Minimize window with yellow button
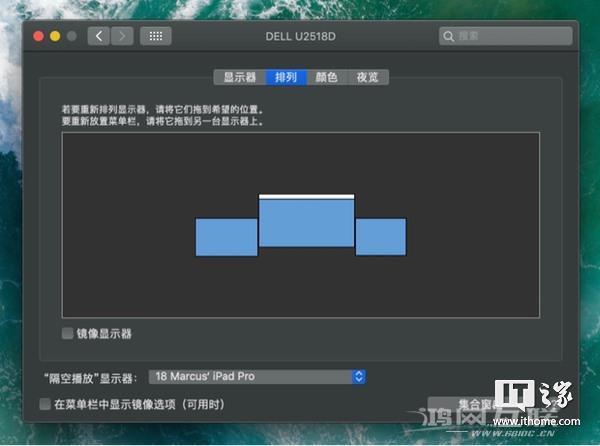Viewport: 600px width, 446px height. [x=55, y=36]
